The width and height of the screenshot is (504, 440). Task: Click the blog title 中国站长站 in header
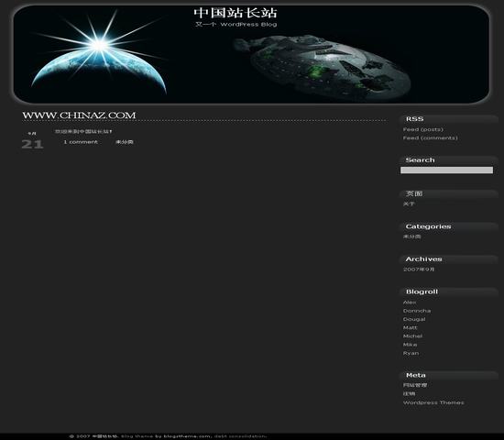pos(236,13)
